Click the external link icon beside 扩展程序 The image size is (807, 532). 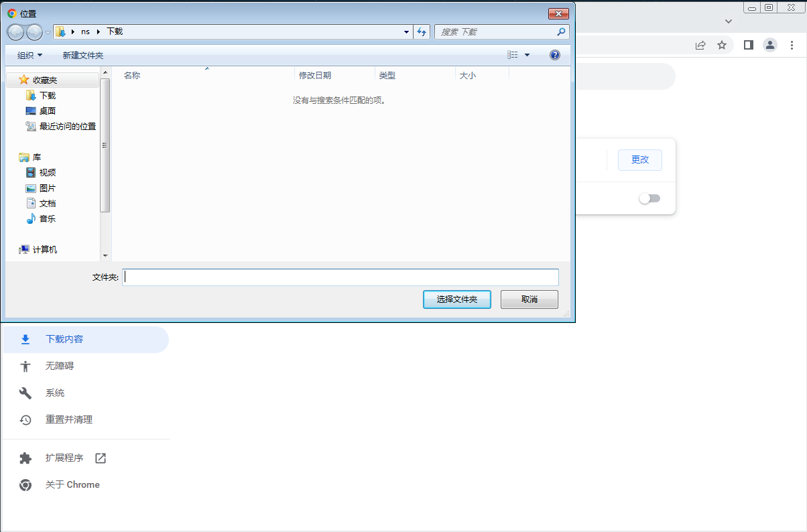tap(101, 458)
